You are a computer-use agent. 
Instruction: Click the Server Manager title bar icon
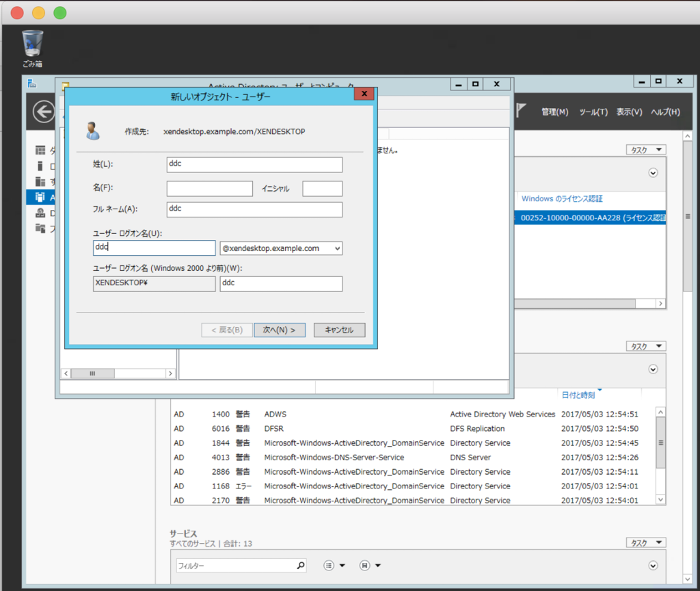(x=31, y=83)
